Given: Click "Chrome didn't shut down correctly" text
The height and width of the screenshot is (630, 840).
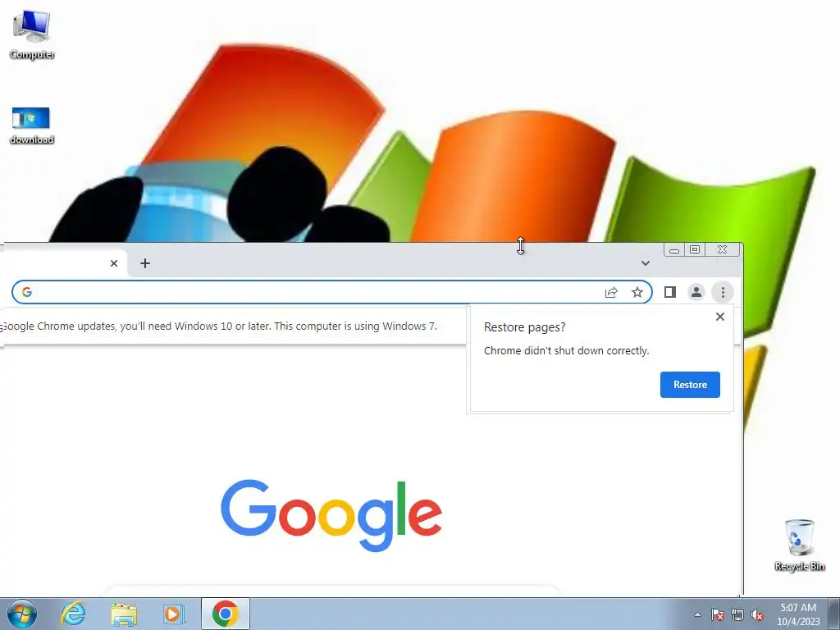Looking at the screenshot, I should point(566,351).
